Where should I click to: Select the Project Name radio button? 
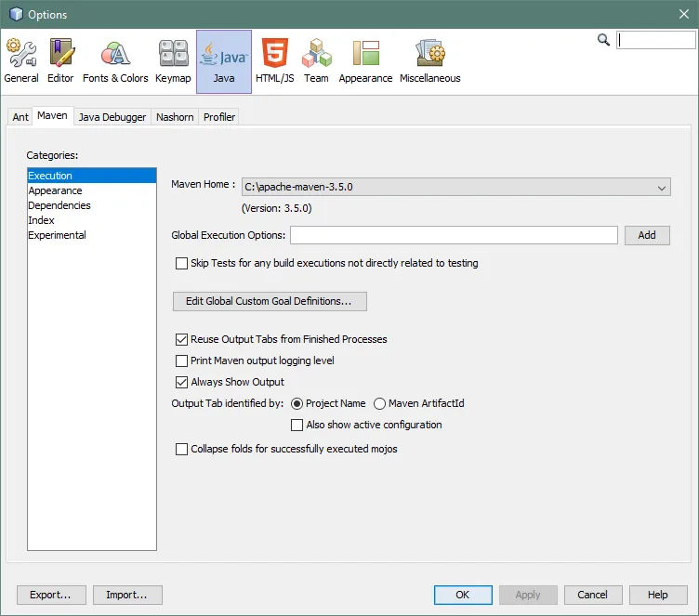coord(297,404)
